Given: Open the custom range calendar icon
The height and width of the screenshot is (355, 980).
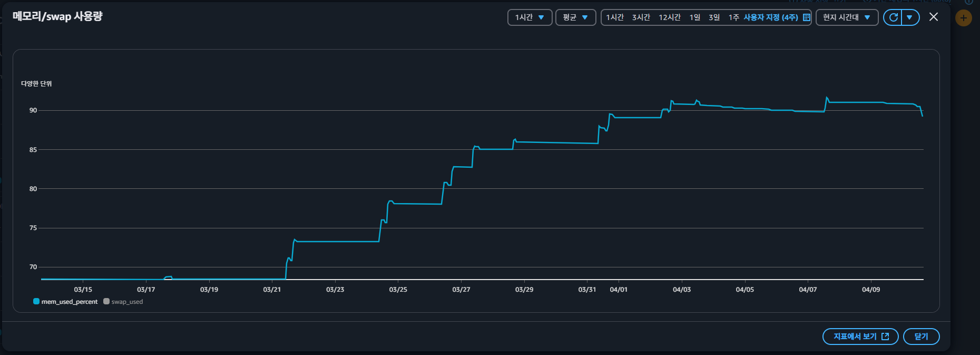Looking at the screenshot, I should [806, 17].
